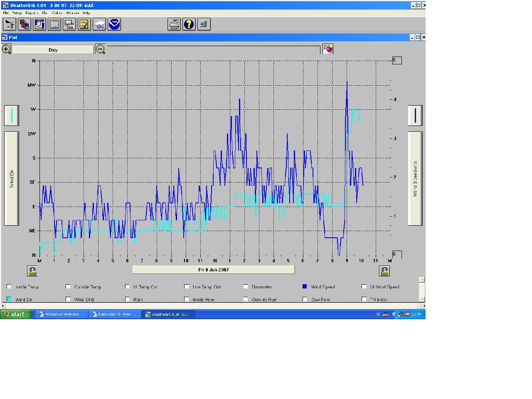Open the notepad browse records icon
Viewport: 532px width, 399px height.
point(84,24)
